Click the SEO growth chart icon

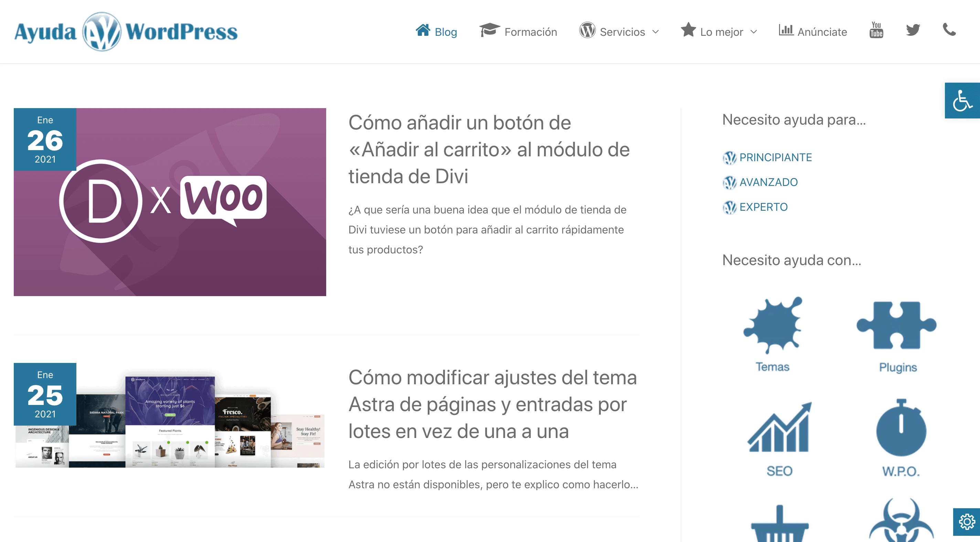pos(779,427)
